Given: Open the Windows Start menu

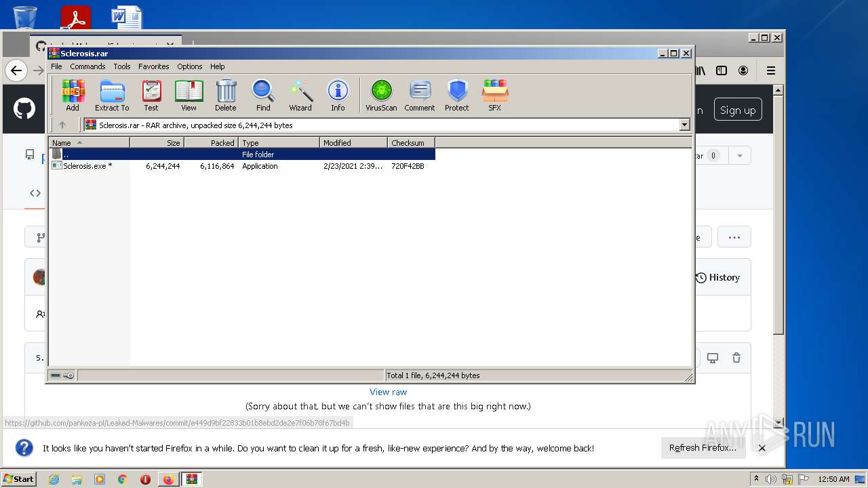Looking at the screenshot, I should [19, 479].
